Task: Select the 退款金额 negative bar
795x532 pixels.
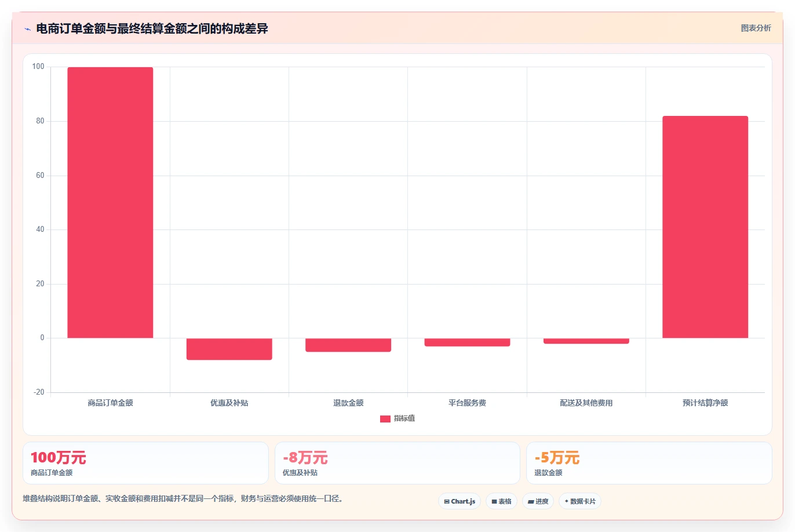Action: tap(348, 345)
